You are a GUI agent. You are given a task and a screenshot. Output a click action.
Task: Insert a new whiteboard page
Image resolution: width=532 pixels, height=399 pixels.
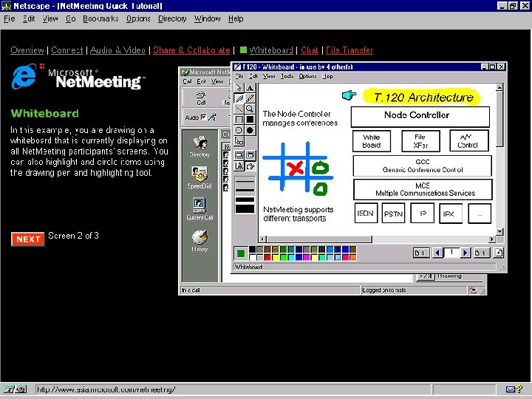[499, 253]
